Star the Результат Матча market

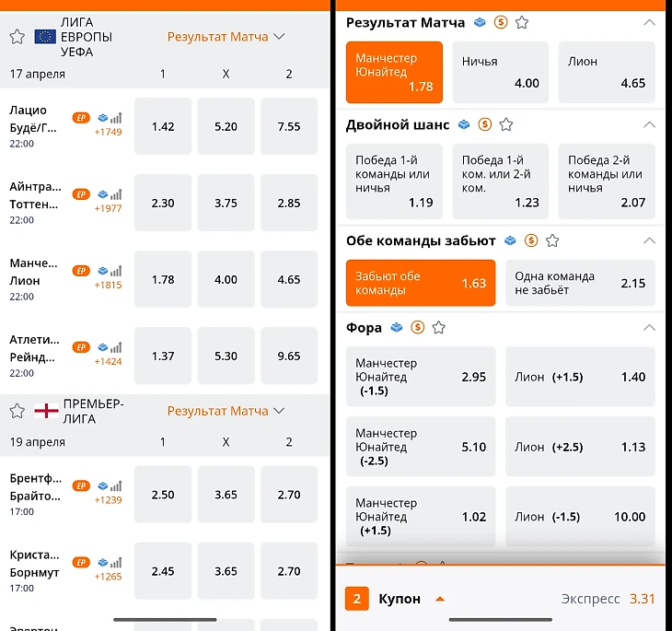click(522, 22)
